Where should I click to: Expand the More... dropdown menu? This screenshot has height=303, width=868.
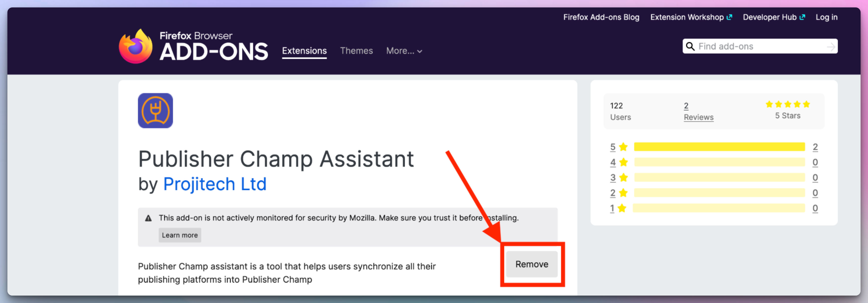[404, 51]
